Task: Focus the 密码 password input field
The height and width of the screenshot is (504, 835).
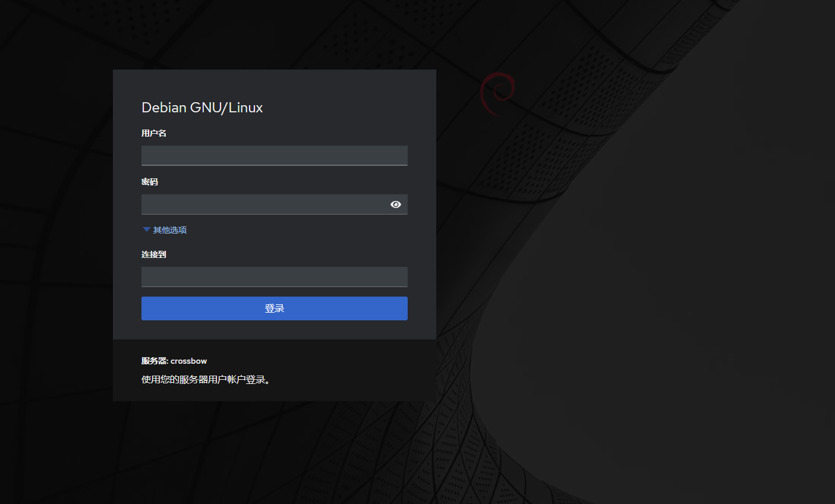Action: pos(263,204)
